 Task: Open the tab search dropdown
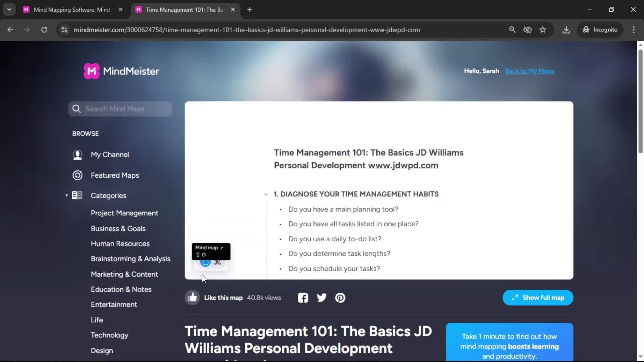9,10
